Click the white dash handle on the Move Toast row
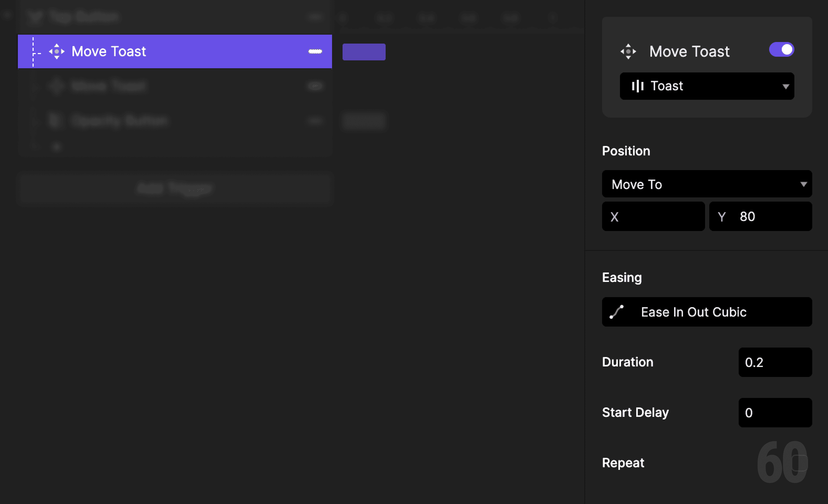Image resolution: width=828 pixels, height=504 pixels. tap(315, 51)
